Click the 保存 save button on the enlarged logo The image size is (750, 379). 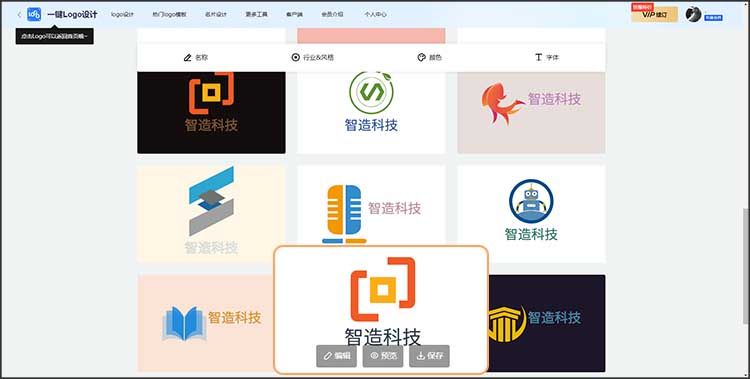429,356
